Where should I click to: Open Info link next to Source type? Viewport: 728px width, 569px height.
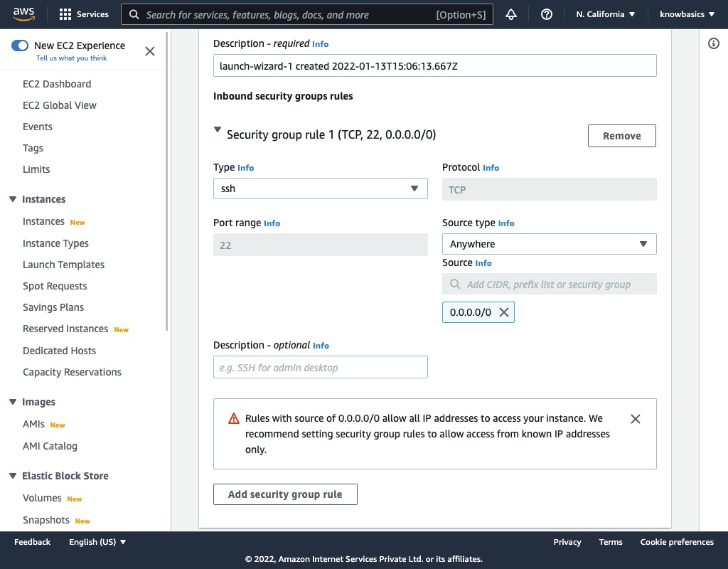506,223
